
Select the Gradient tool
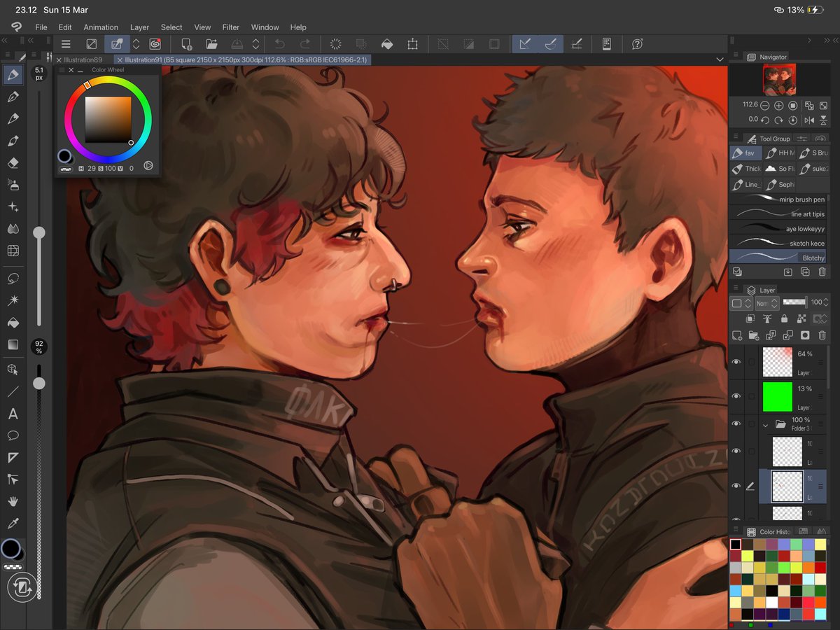click(13, 344)
